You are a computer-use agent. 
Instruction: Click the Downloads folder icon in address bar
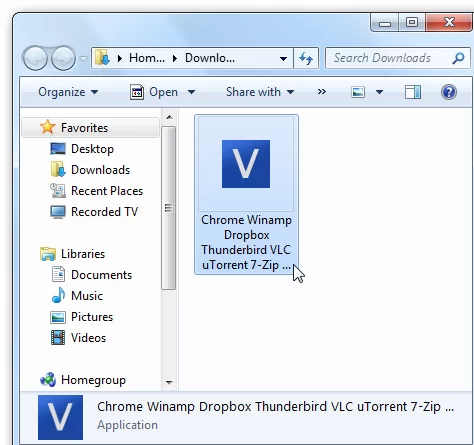pyautogui.click(x=102, y=58)
